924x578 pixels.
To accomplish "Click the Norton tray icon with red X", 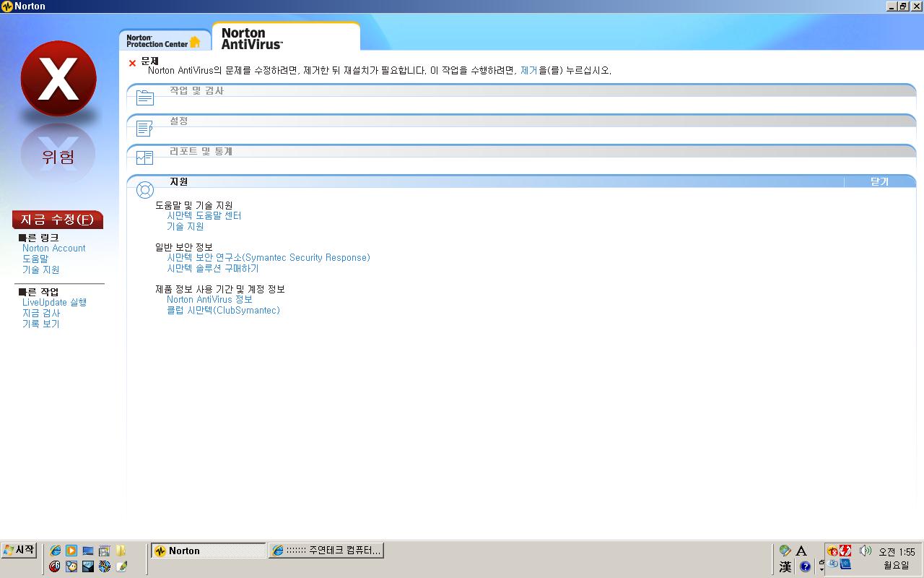I will (x=832, y=551).
